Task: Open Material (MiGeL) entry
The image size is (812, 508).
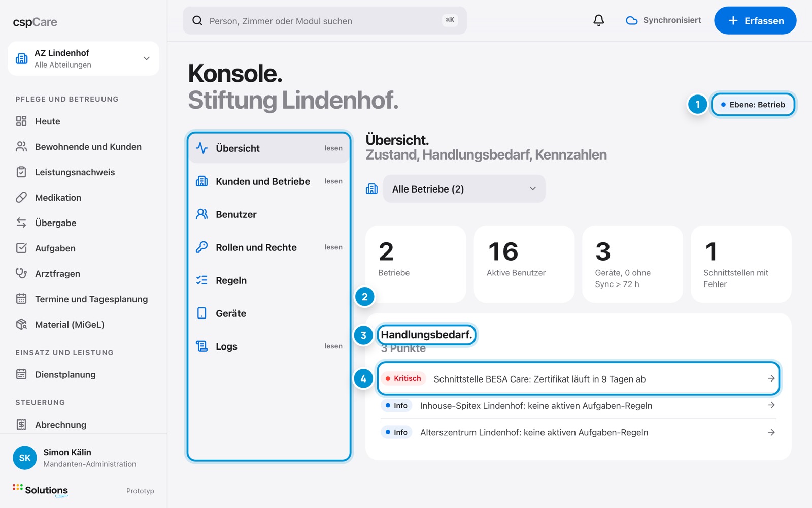Action: [x=83, y=324]
